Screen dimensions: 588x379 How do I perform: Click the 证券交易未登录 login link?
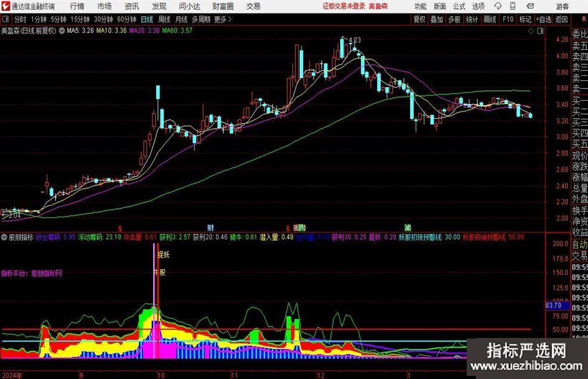tap(343, 6)
